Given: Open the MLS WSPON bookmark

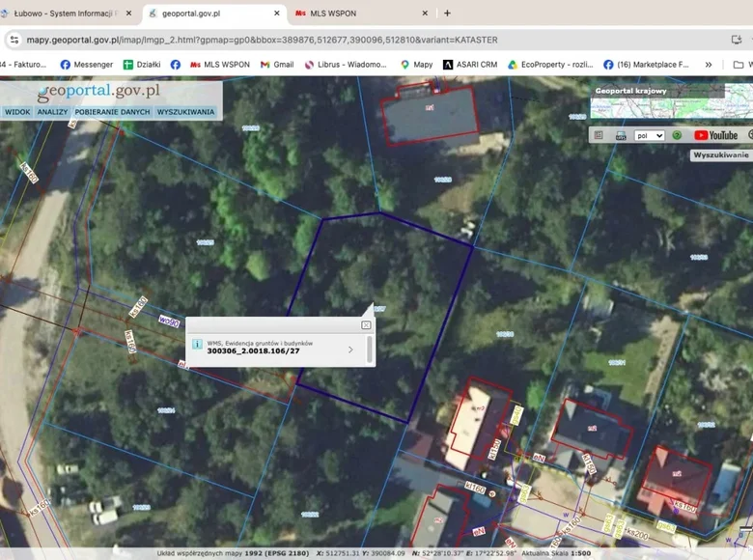Looking at the screenshot, I should (x=220, y=65).
